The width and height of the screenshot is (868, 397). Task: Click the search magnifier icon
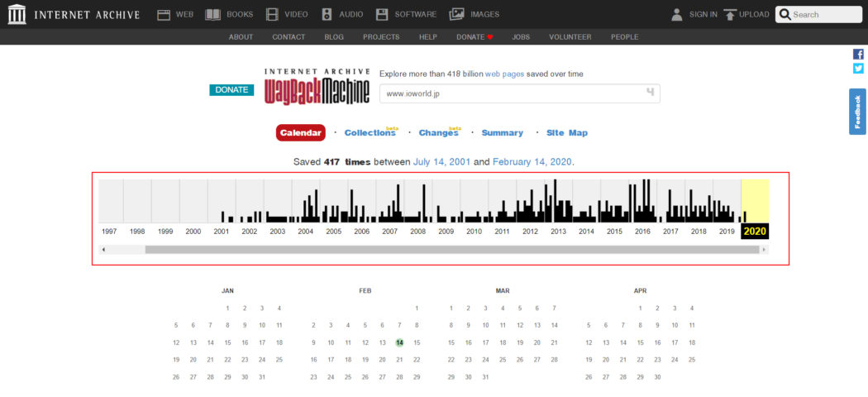tap(785, 14)
